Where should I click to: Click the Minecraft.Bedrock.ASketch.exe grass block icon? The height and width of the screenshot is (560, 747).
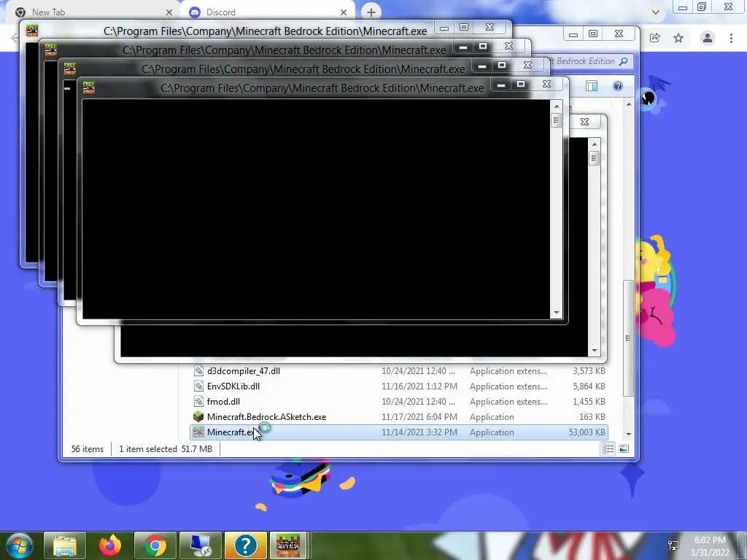(x=198, y=416)
